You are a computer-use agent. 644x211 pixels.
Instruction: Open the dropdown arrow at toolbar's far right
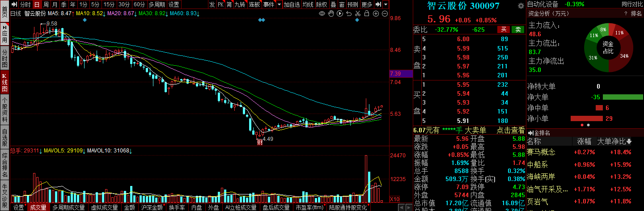385,4
